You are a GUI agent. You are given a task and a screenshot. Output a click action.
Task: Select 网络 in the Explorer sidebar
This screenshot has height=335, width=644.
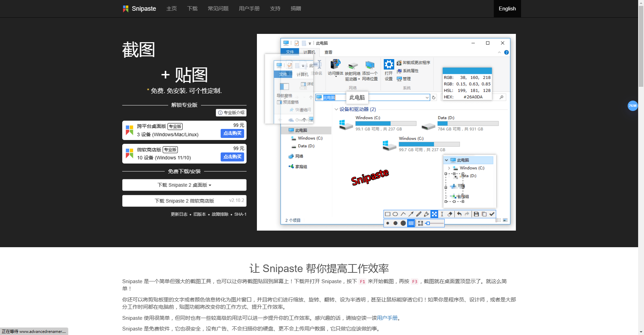coord(296,156)
